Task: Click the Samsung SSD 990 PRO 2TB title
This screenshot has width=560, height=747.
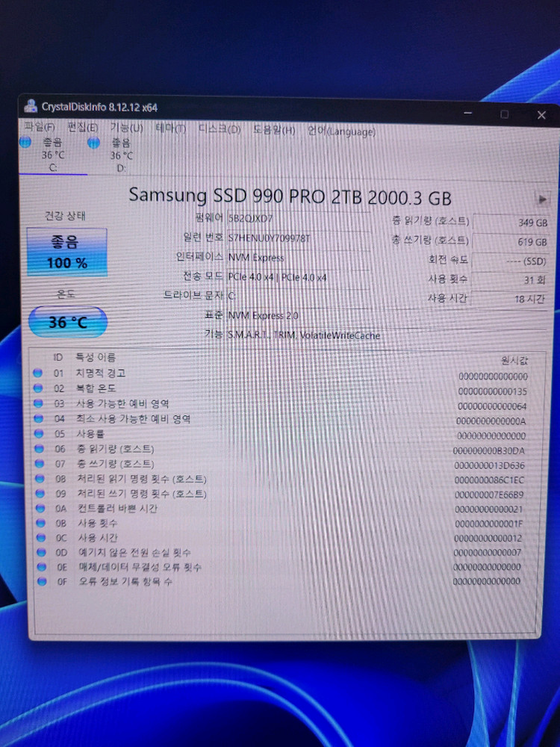Action: (290, 196)
